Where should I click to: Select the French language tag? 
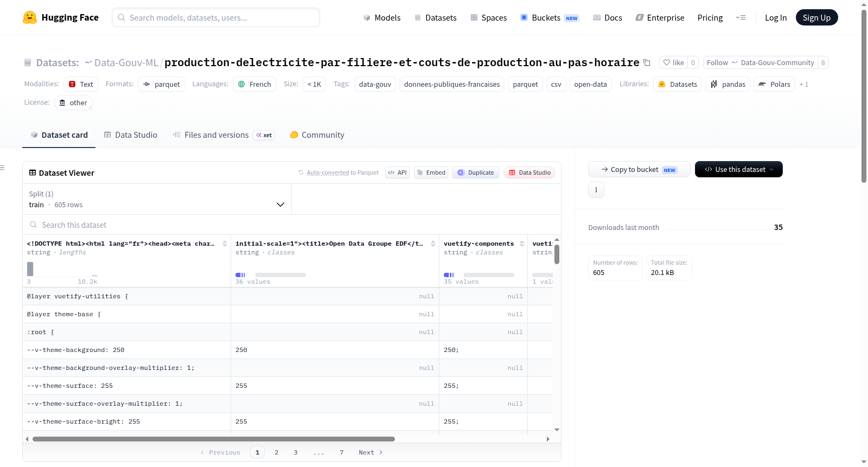[254, 84]
